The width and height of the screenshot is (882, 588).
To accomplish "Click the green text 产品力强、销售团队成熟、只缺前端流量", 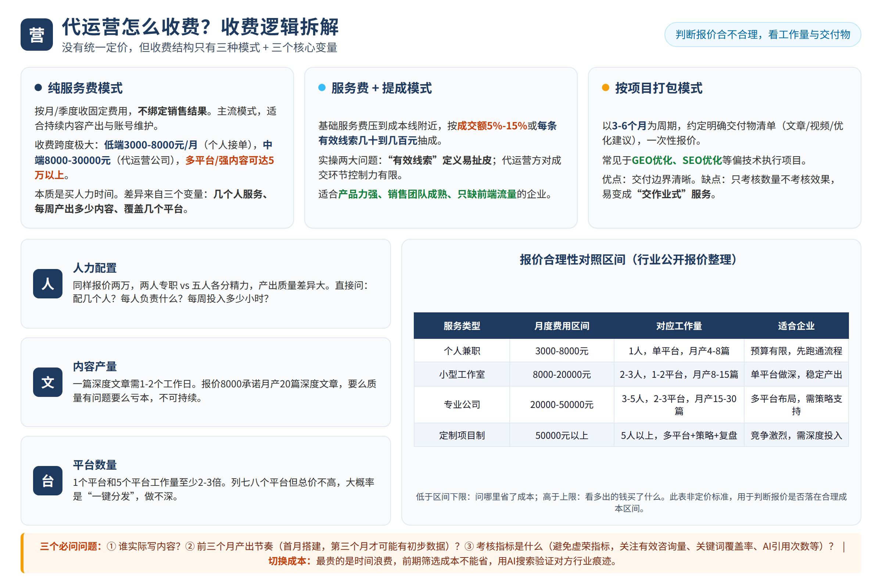I will click(427, 194).
